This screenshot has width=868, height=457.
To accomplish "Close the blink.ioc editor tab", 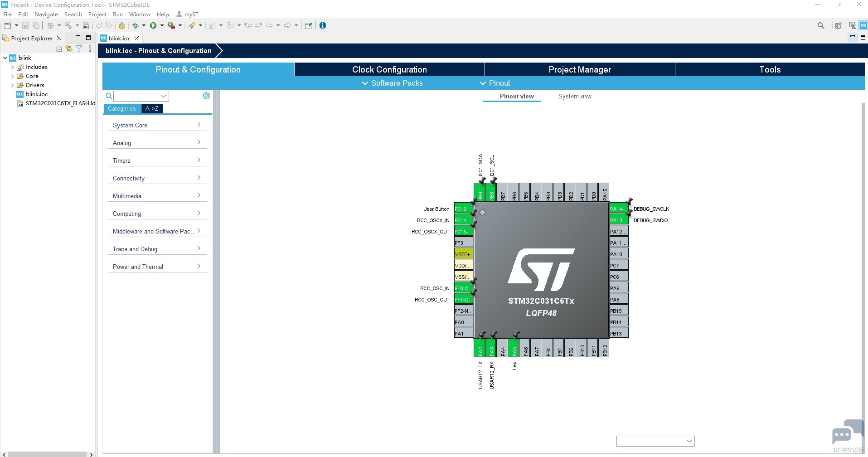I will pyautogui.click(x=136, y=38).
